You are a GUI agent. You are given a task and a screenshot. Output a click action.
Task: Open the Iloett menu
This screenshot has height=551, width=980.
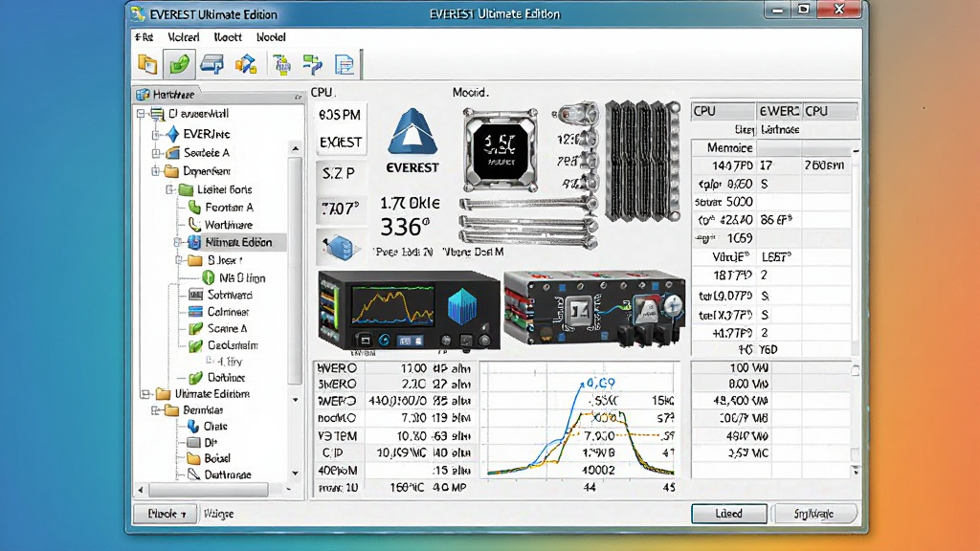click(x=228, y=37)
